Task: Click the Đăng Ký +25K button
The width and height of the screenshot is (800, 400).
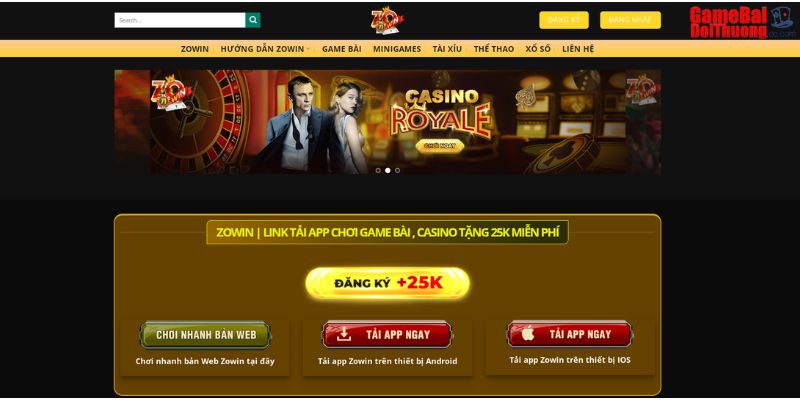Action: [x=387, y=283]
